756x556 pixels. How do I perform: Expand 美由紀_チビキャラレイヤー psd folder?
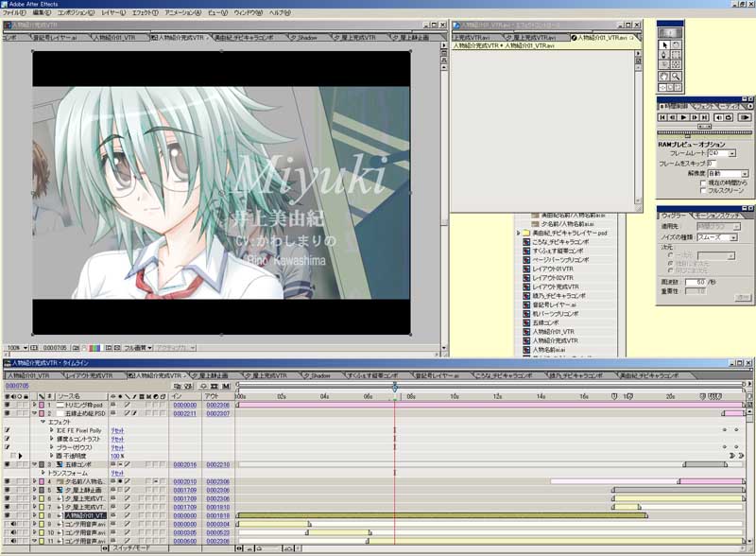(519, 234)
